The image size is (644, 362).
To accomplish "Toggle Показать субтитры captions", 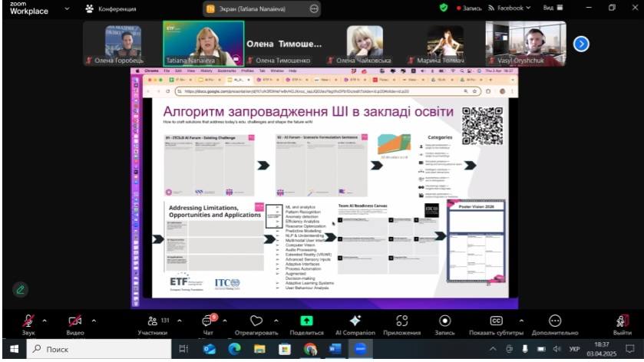I will click(x=496, y=321).
